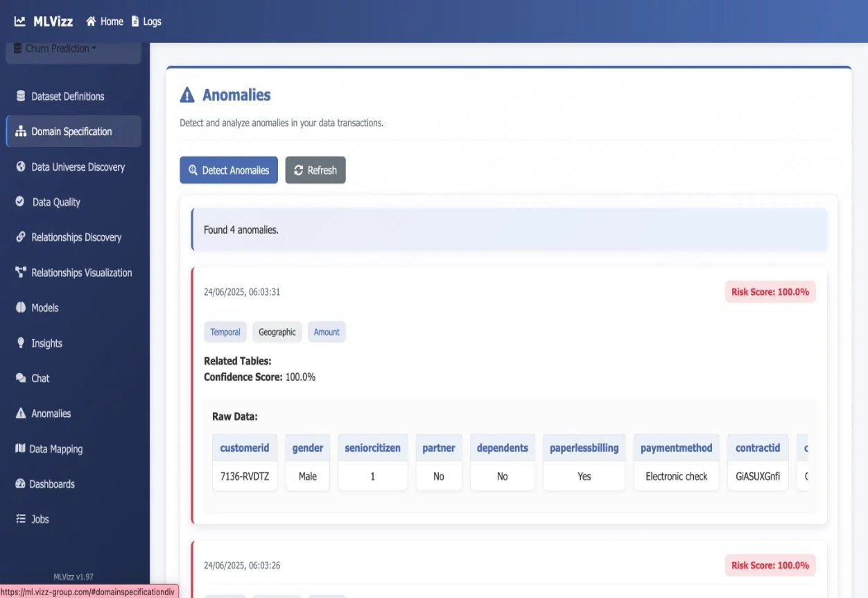Open Insights sidebar item
Viewport: 868px width, 598px height.
pyautogui.click(x=73, y=343)
